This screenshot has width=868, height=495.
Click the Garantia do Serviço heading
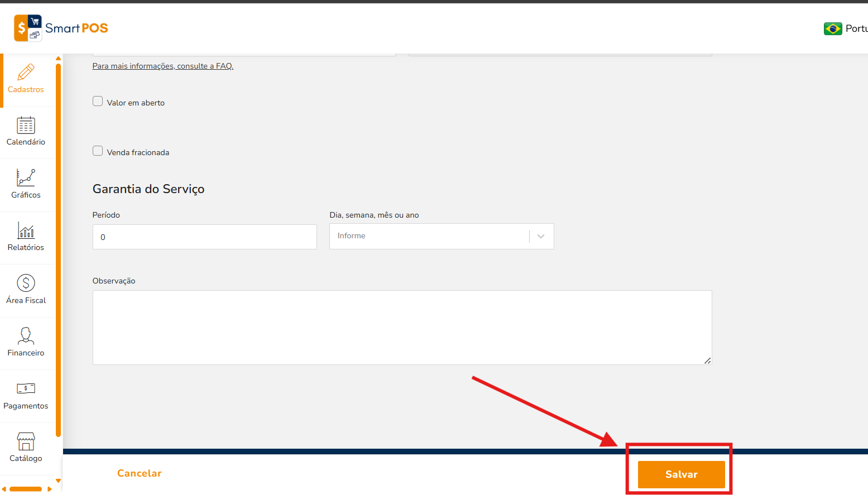tap(148, 189)
